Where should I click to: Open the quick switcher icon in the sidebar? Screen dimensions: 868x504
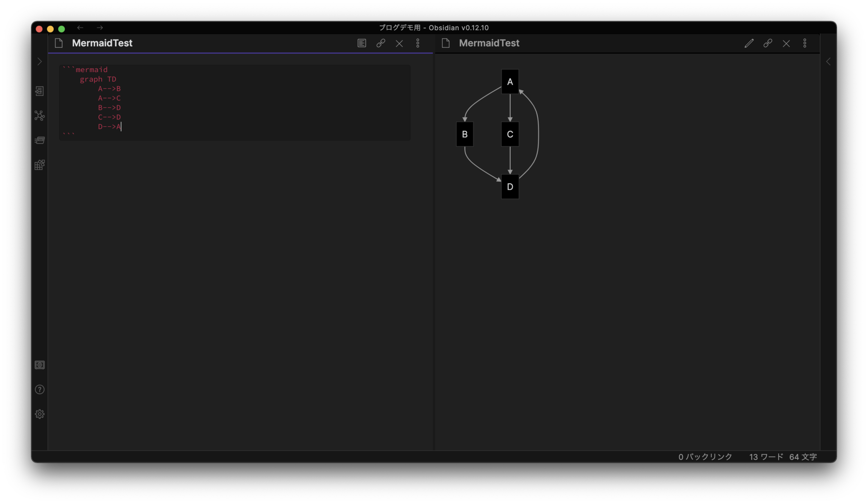[x=39, y=91]
